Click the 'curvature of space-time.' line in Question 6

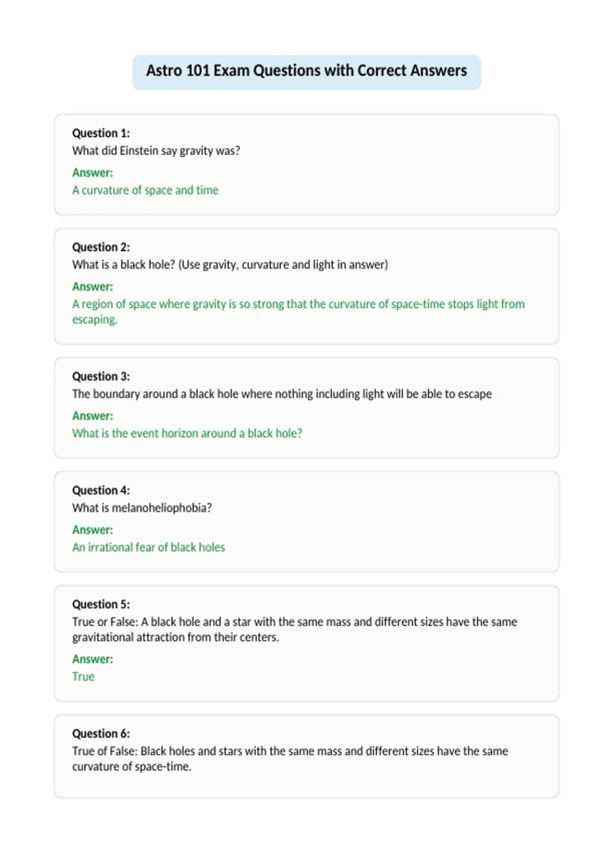pos(132,766)
